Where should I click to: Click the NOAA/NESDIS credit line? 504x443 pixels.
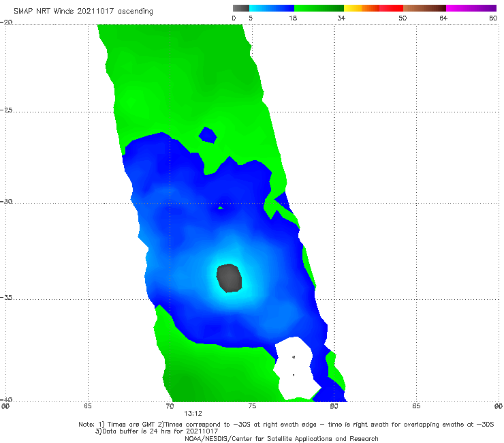pyautogui.click(x=281, y=439)
